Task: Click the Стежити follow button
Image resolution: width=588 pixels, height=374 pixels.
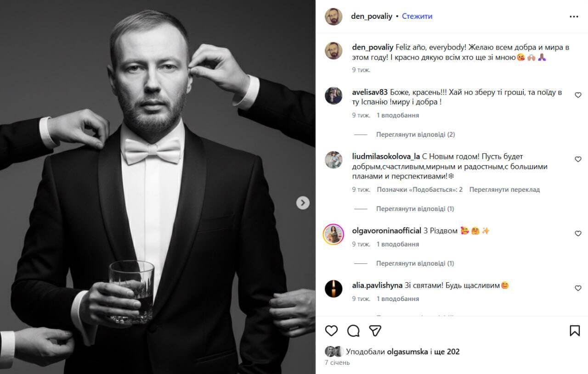Action: (x=417, y=16)
